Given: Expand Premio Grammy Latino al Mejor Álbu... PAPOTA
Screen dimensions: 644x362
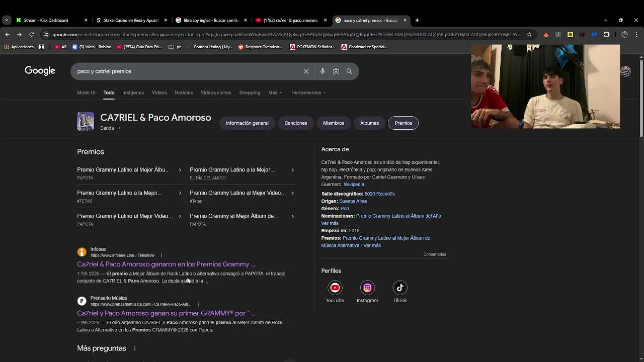Looking at the screenshot, I should (x=129, y=173).
